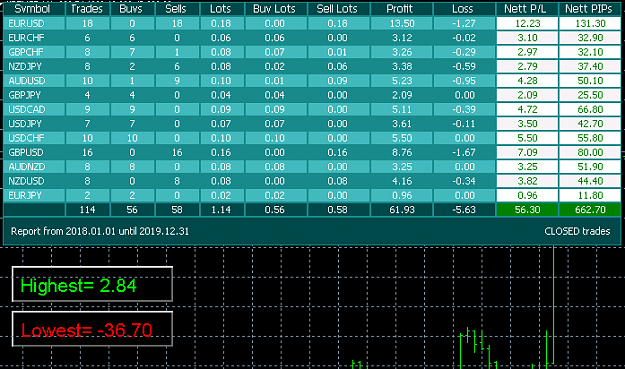Click the Buy Lots column header

click(275, 9)
